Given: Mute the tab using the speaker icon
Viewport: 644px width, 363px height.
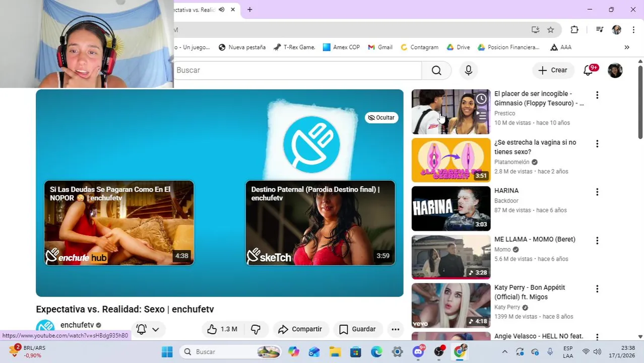Looking at the screenshot, I should 222,10.
